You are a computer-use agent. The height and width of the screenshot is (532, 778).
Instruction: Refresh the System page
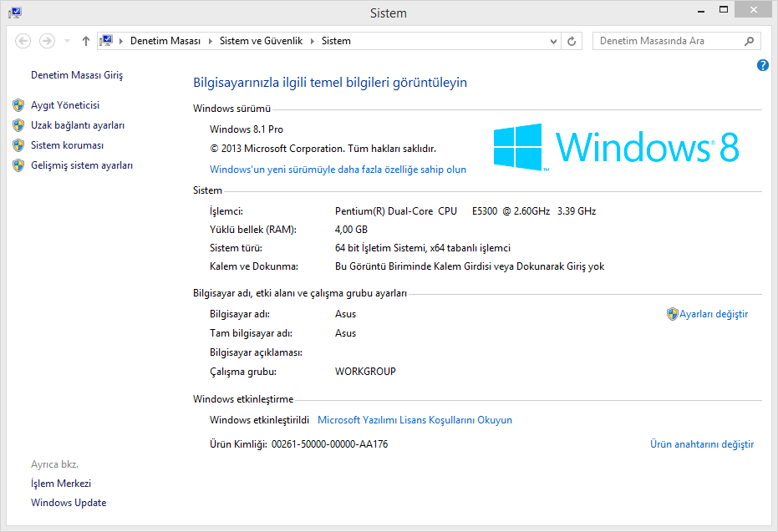[572, 41]
